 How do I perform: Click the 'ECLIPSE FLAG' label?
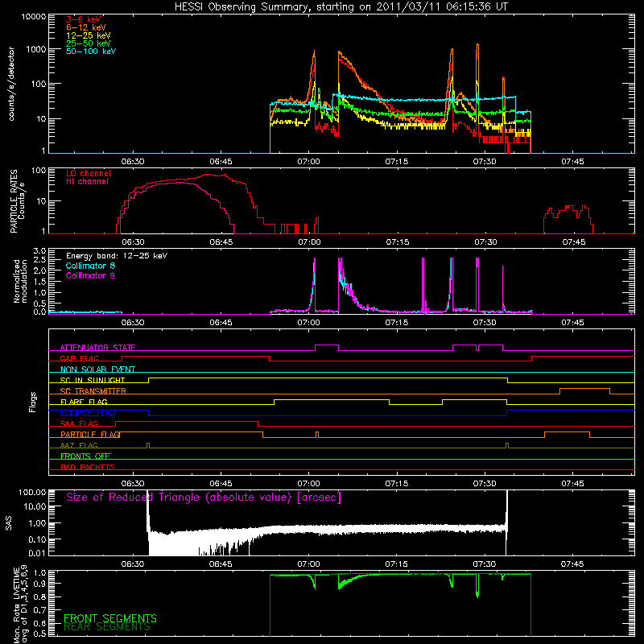88,413
